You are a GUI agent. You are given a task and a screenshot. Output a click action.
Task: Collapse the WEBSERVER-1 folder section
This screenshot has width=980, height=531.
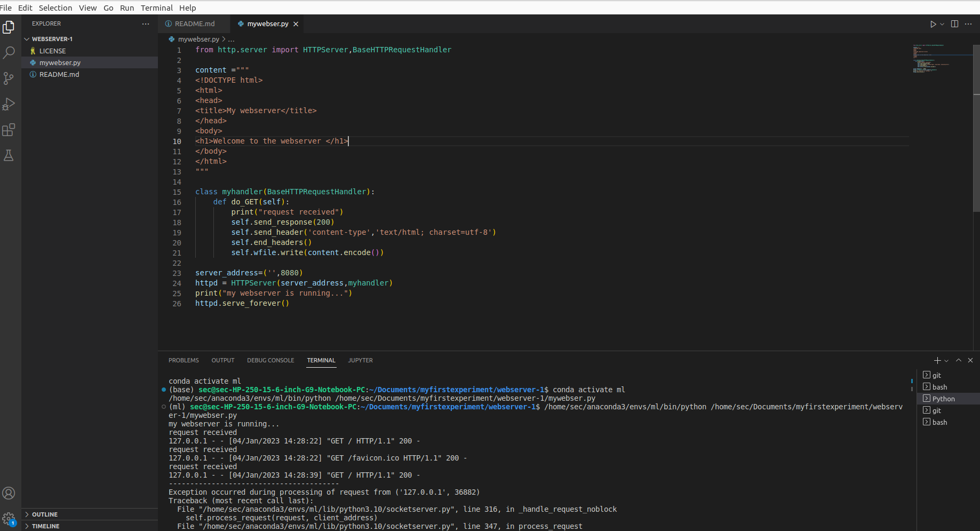point(90,39)
